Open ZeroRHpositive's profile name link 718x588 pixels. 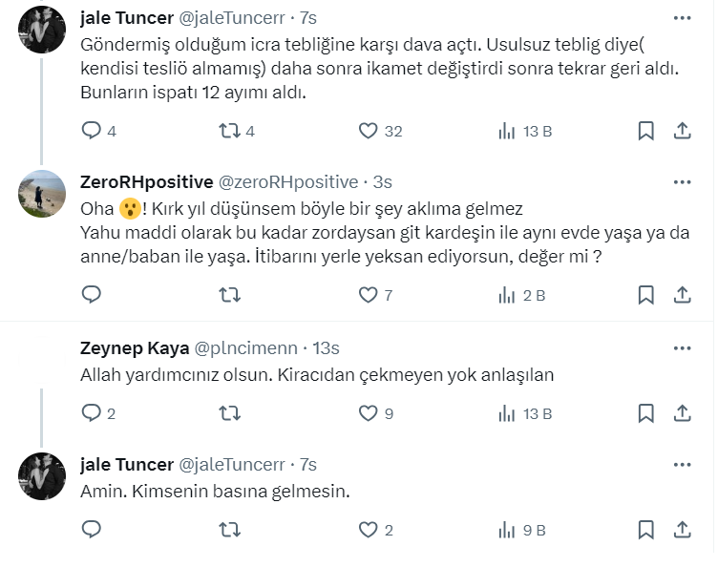(147, 182)
